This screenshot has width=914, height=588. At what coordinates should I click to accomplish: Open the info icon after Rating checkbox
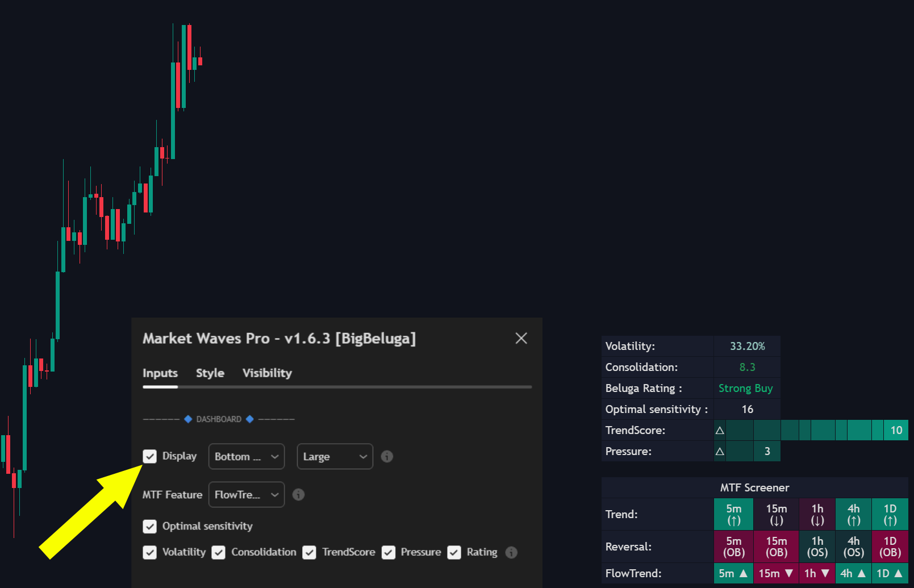[511, 552]
